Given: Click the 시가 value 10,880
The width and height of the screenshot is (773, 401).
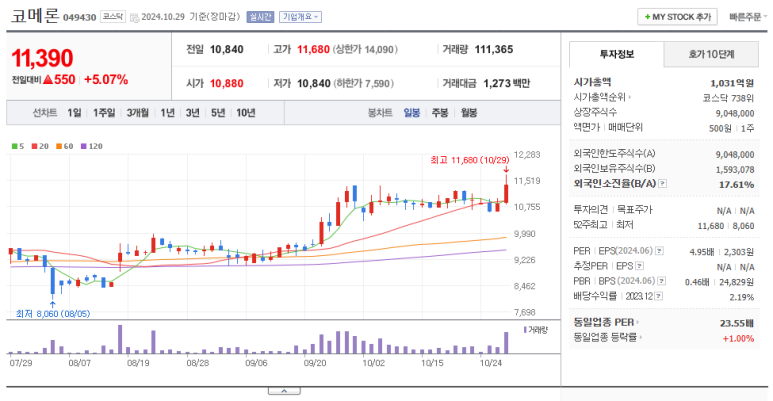Looking at the screenshot, I should [x=227, y=83].
